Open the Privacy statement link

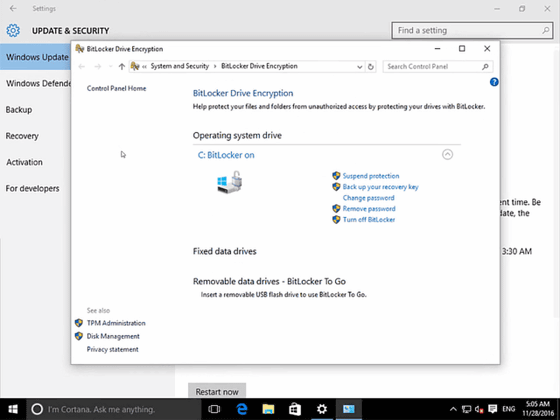112,349
